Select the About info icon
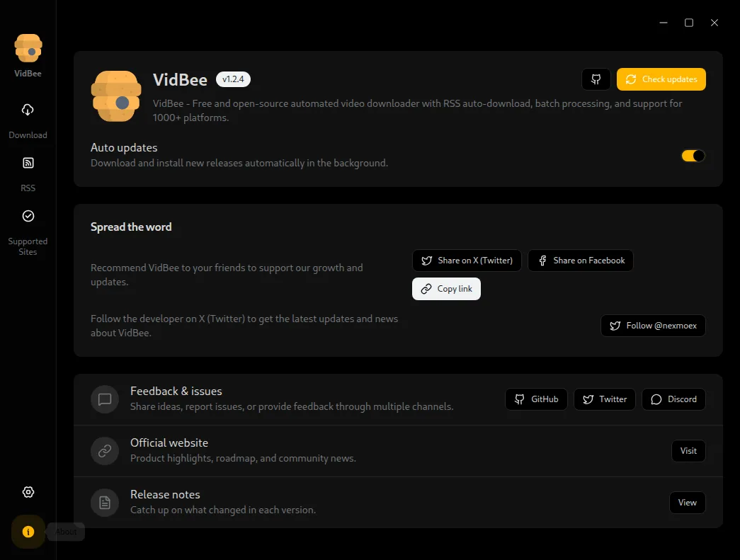Image resolution: width=740 pixels, height=560 pixels. pyautogui.click(x=28, y=532)
